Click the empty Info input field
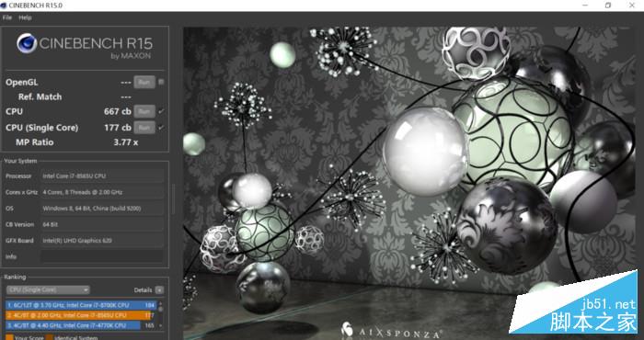This screenshot has width=644, height=340. pos(102,256)
